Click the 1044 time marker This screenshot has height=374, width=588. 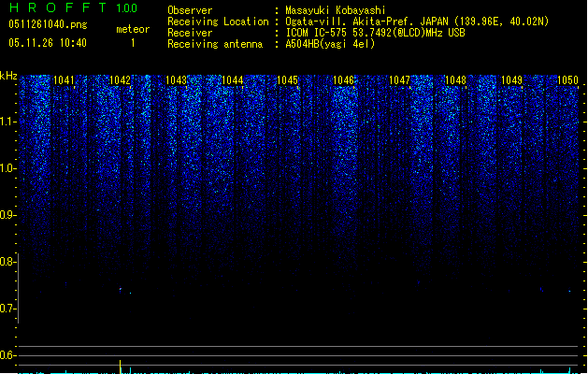[233, 80]
